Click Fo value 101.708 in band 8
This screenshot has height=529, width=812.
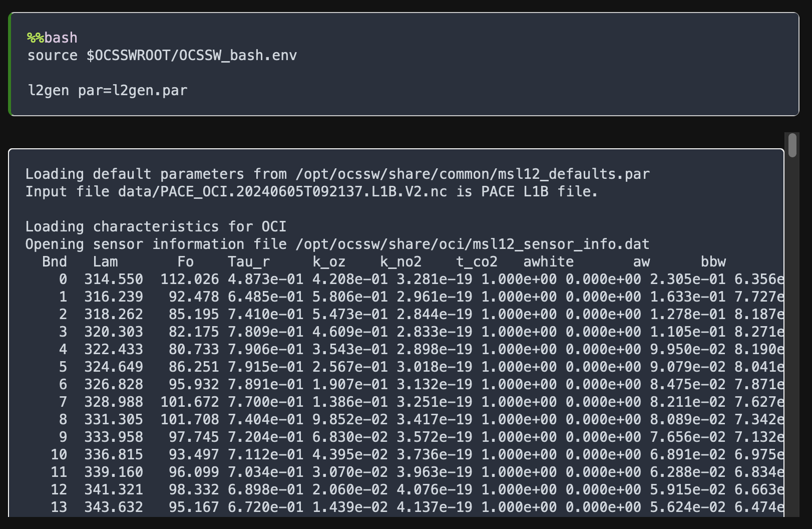coord(190,419)
